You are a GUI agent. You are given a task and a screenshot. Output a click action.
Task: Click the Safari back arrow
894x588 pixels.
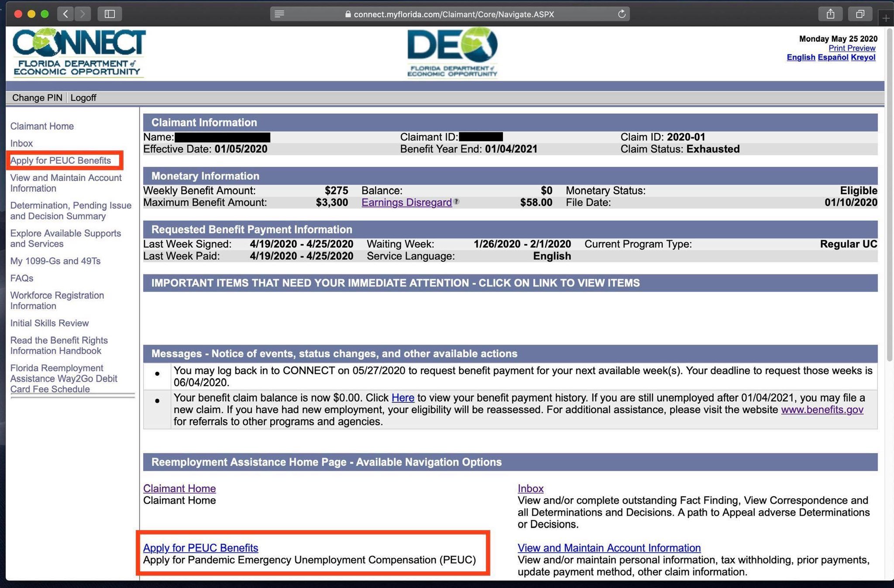(65, 14)
